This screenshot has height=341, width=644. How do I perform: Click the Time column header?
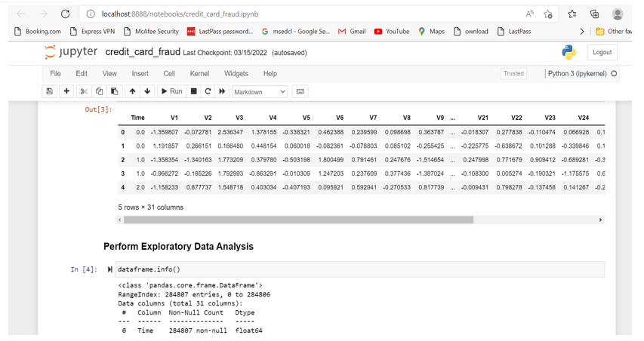pyautogui.click(x=137, y=118)
